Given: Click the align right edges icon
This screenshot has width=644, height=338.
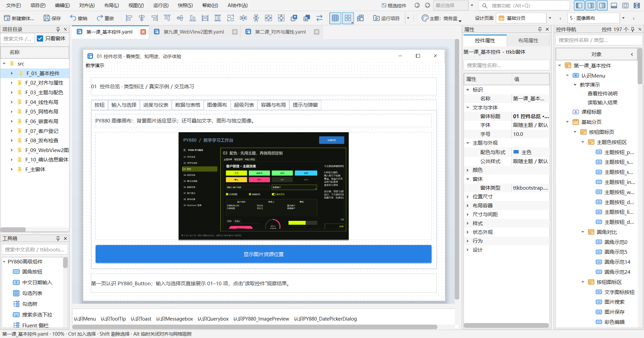Looking at the screenshot, I should (x=155, y=18).
